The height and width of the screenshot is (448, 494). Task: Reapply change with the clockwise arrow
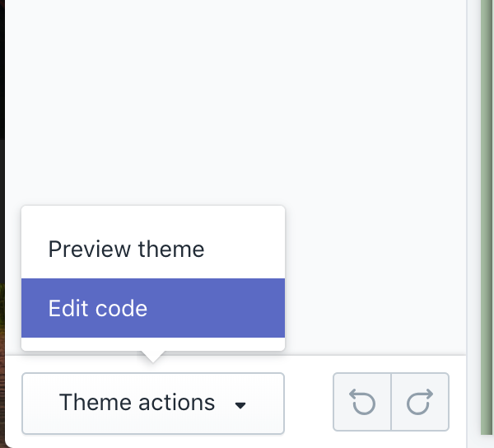click(420, 402)
